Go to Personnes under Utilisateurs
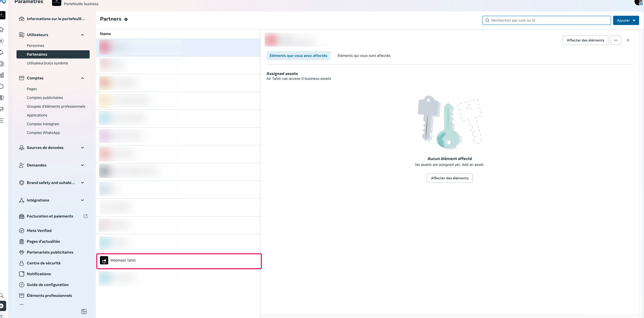Image resolution: width=644 pixels, height=318 pixels. tap(36, 46)
